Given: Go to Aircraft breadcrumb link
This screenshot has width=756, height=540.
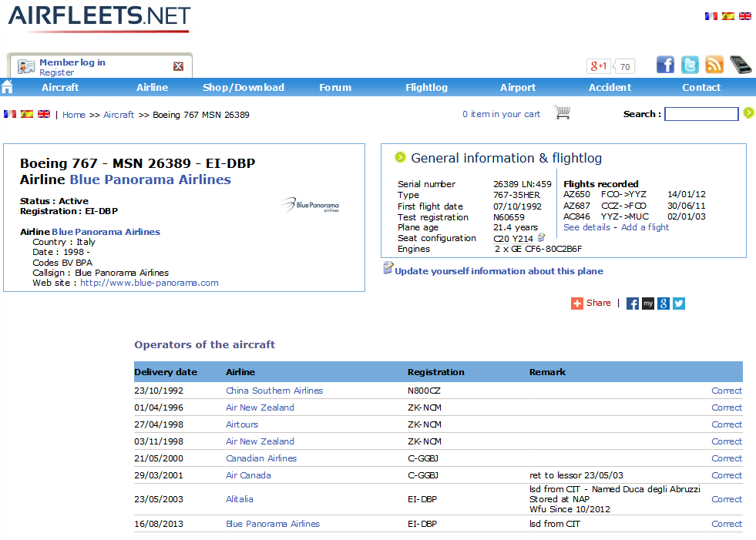Looking at the screenshot, I should click(x=119, y=115).
